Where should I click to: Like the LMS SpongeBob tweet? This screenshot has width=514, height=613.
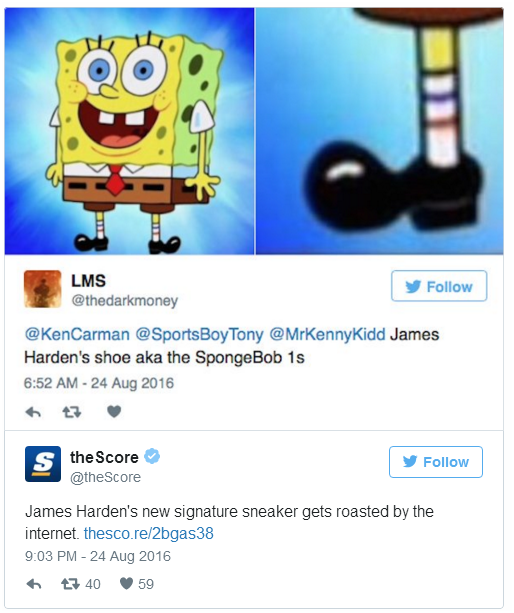114,412
